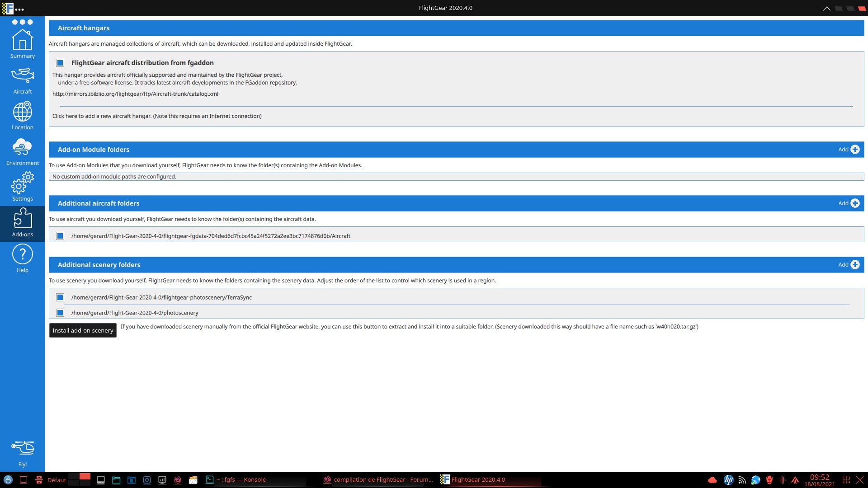The width and height of the screenshot is (868, 488).
Task: Select the fgdata Aircraft folder path
Action: (211, 236)
